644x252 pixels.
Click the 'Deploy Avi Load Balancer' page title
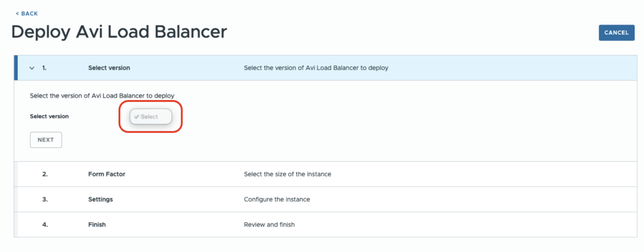click(119, 32)
